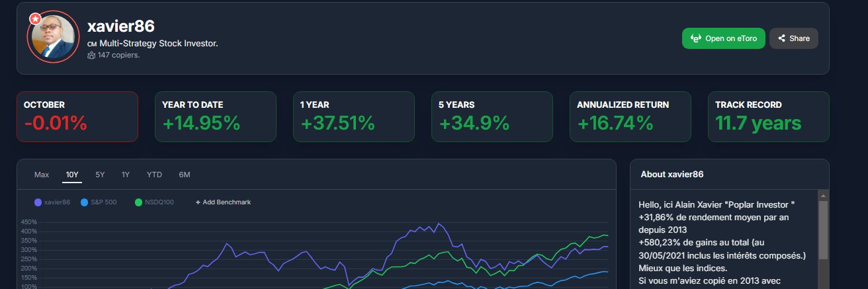Click the OCTOBER -0.01% stat card
Image resolution: width=868 pixels, height=289 pixels.
point(77,116)
